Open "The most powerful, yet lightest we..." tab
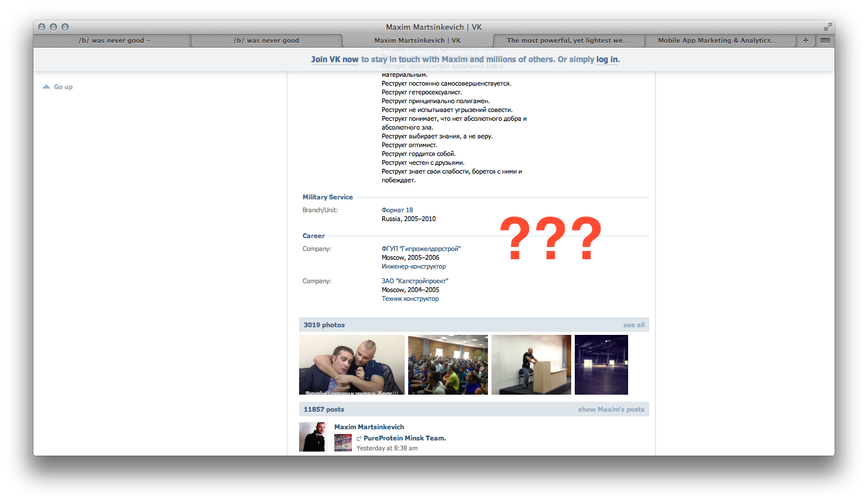868x502 pixels. coord(568,40)
